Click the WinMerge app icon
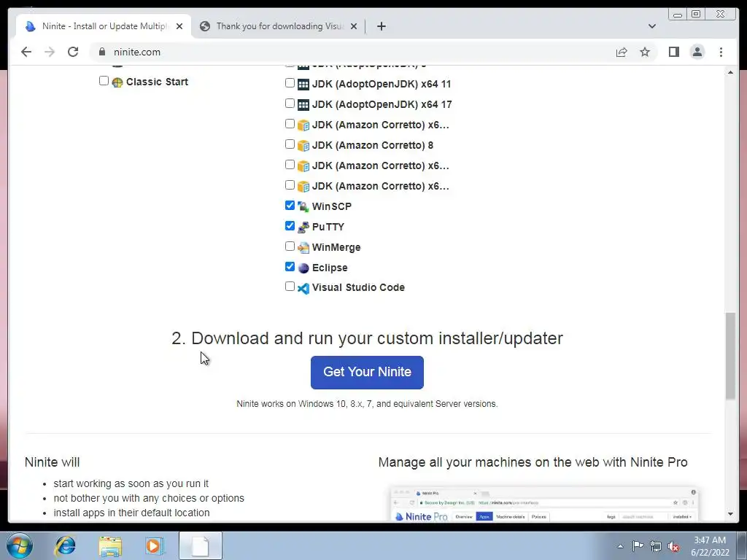 [303, 247]
